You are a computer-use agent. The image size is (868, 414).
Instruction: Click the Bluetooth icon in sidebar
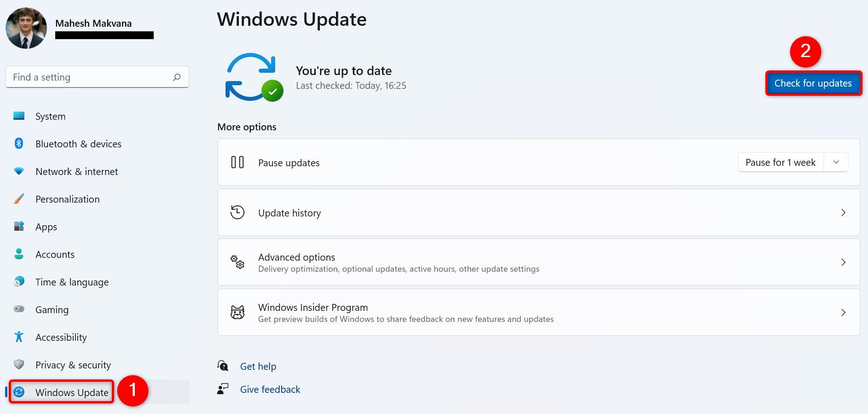tap(19, 144)
